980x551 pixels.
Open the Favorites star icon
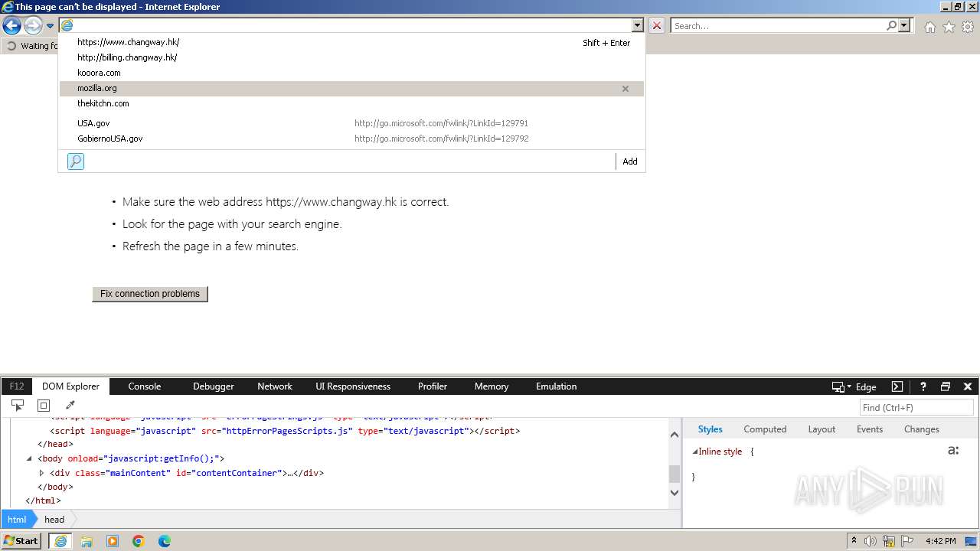coord(949,27)
